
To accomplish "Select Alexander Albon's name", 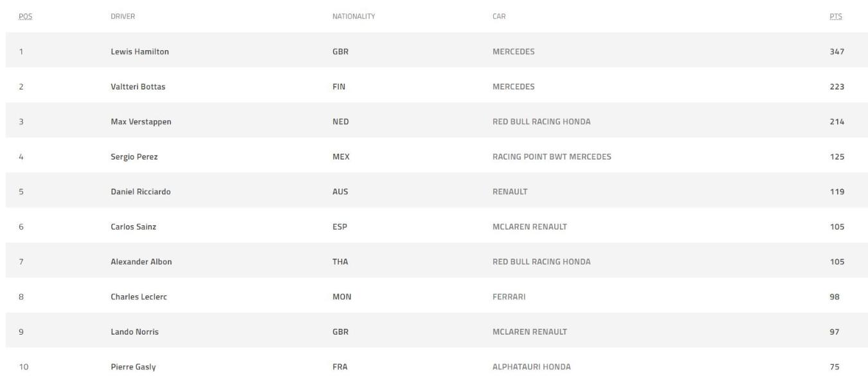I will pos(141,262).
